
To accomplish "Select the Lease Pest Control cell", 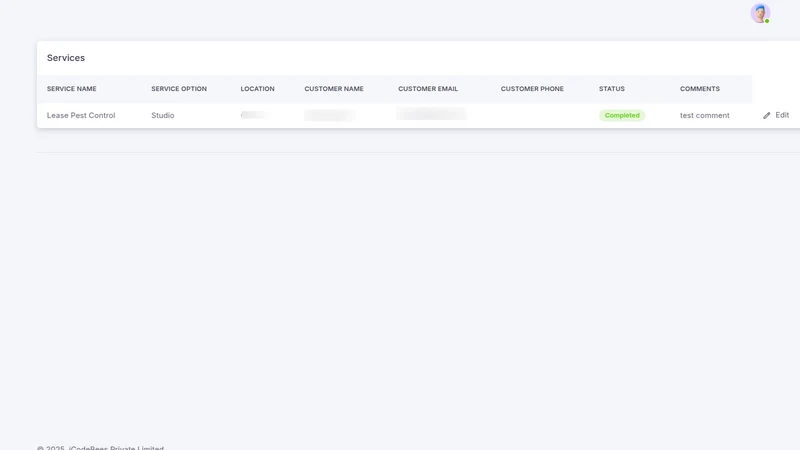I will coord(81,115).
